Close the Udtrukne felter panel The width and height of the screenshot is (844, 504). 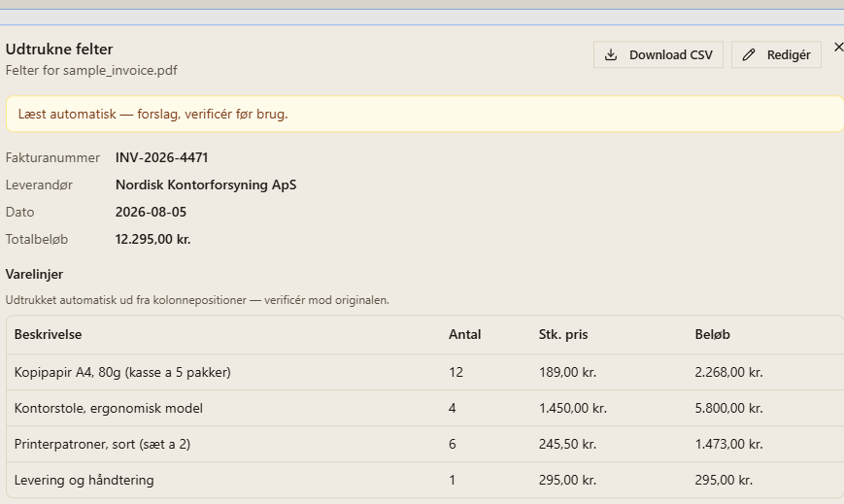tap(838, 48)
